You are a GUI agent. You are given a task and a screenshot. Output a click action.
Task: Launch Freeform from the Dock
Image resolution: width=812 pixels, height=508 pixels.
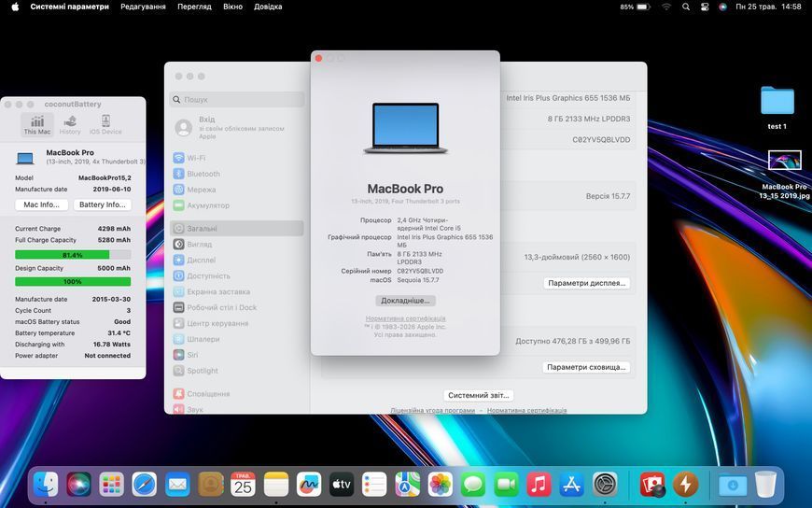point(309,486)
